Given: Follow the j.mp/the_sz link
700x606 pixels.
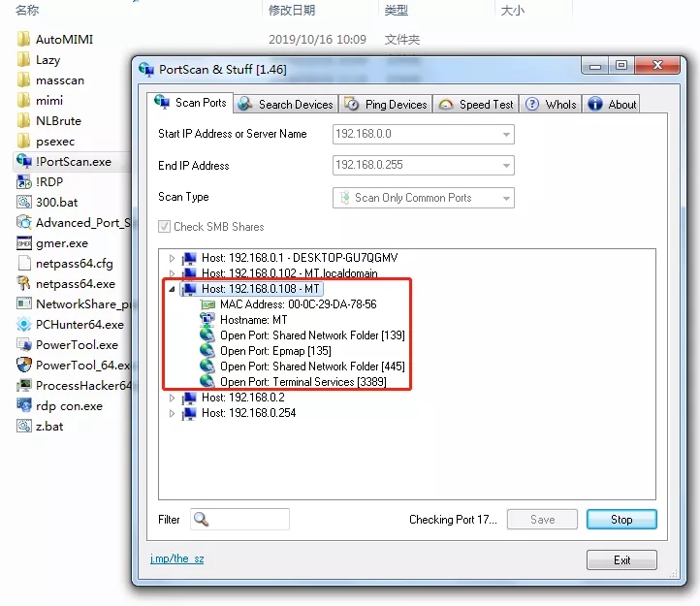Looking at the screenshot, I should (176, 559).
